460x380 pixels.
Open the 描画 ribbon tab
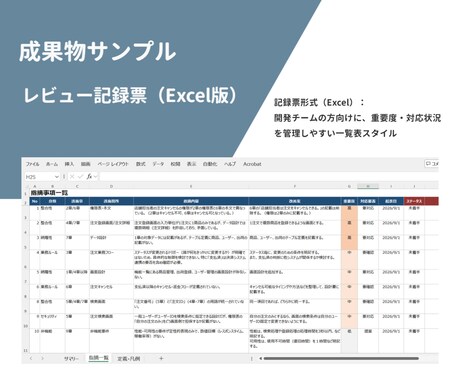[86, 164]
